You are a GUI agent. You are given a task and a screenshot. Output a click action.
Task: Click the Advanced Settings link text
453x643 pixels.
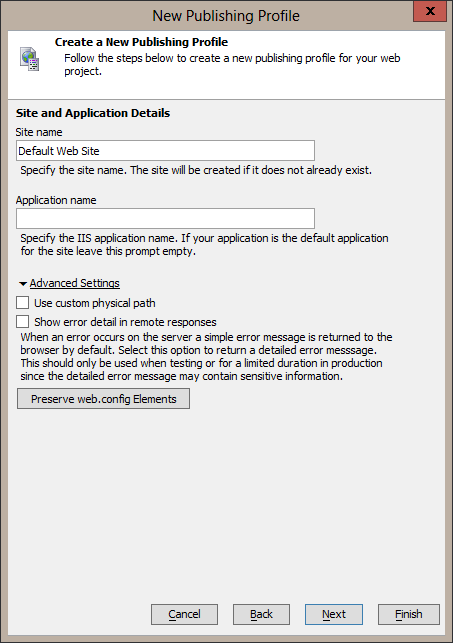(x=75, y=283)
